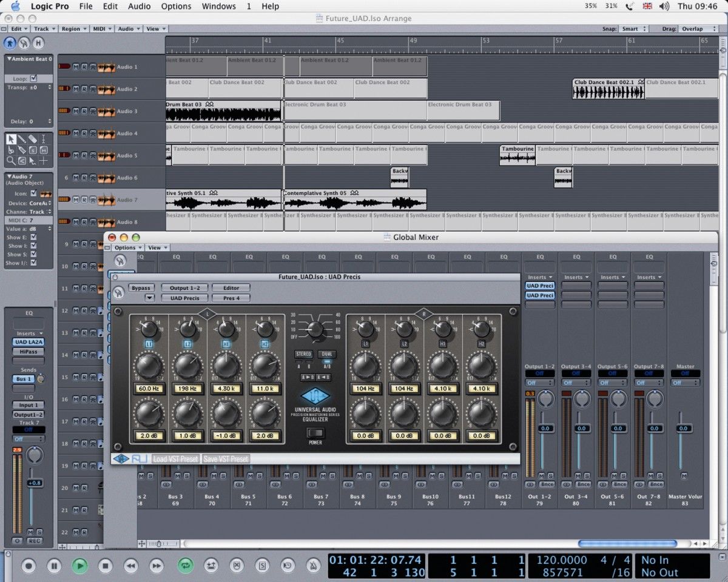Select the Text cursor tool in the toolbox

pyautogui.click(x=44, y=139)
